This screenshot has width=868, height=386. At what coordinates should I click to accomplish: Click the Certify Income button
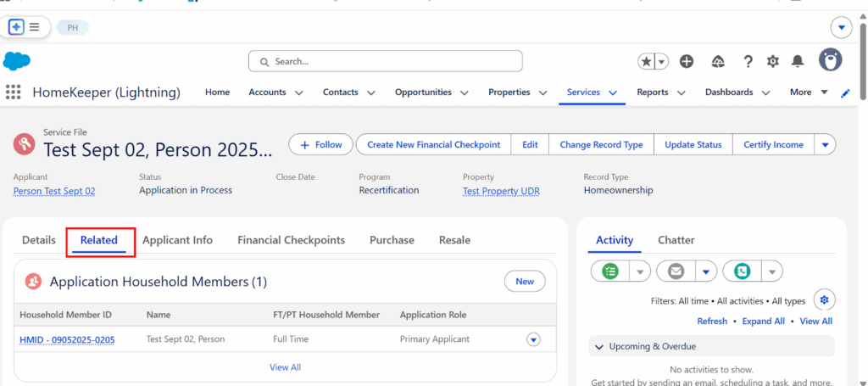pyautogui.click(x=773, y=145)
